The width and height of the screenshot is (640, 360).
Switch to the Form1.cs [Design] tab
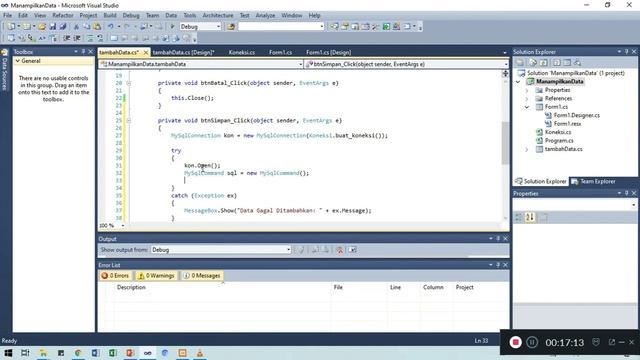(x=329, y=52)
